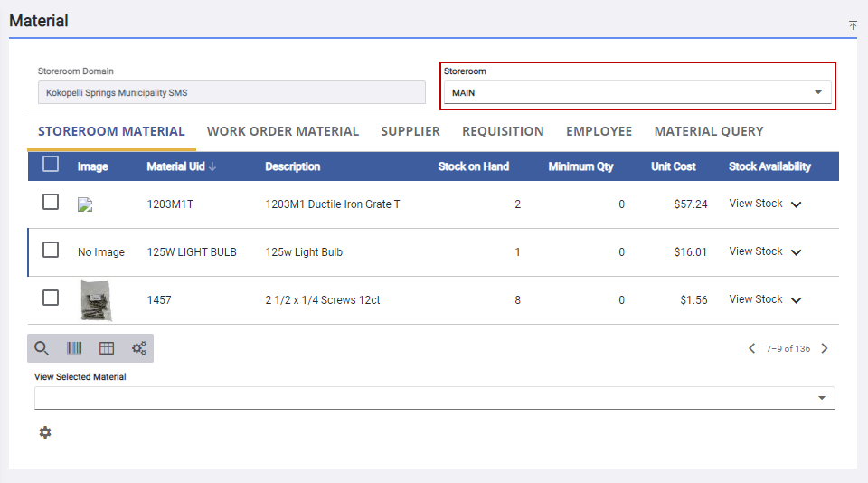Open the settings gear at panel bottom
The image size is (868, 483).
(x=45, y=433)
